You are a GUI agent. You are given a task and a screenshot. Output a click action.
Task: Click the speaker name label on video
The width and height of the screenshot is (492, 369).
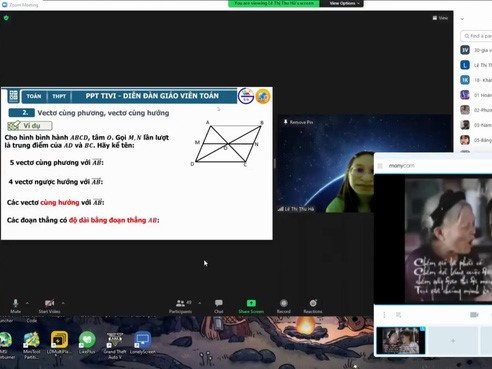tap(299, 209)
